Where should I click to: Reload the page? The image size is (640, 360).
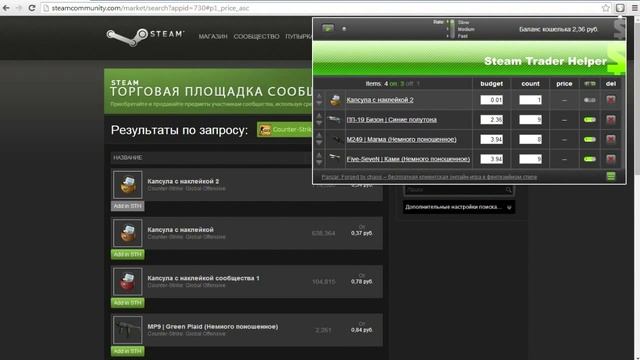click(x=31, y=8)
